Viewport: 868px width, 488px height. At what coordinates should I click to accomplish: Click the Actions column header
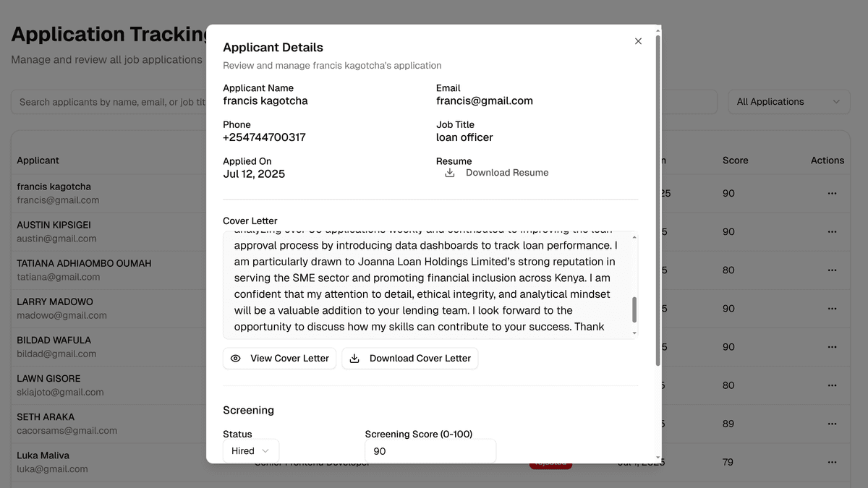(x=827, y=160)
